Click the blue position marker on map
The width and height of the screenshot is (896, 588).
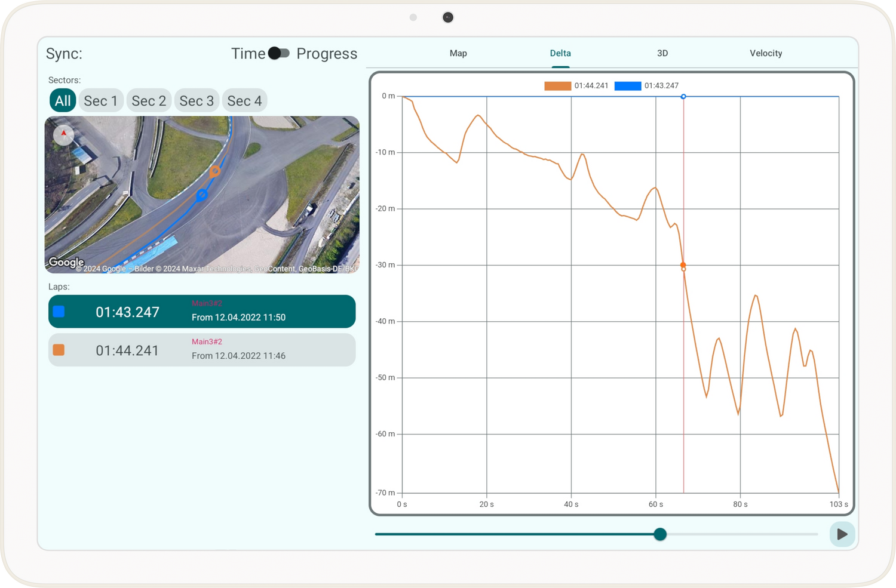tap(202, 195)
